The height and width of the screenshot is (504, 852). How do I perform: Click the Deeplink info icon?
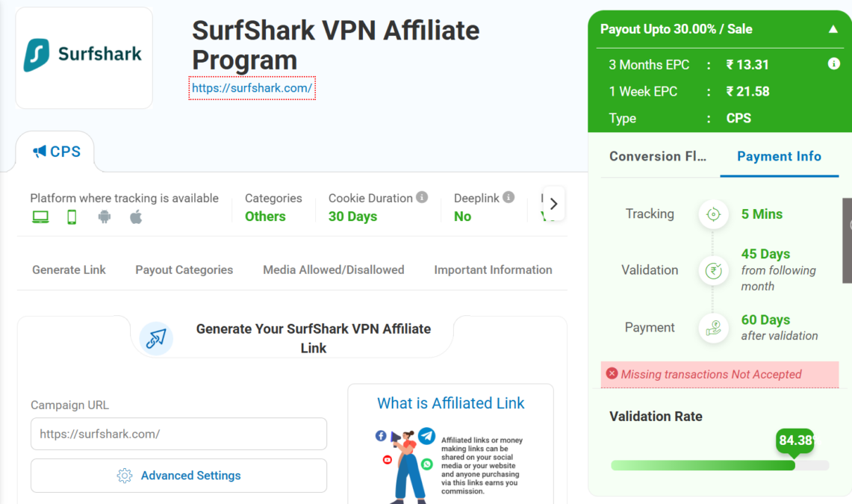click(x=509, y=197)
